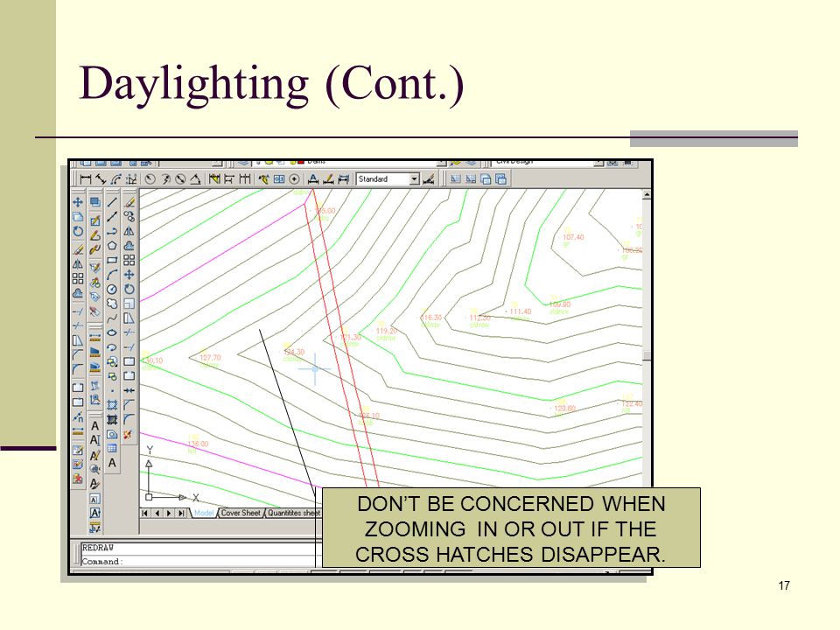Click the 119.20 elevation label

386,331
